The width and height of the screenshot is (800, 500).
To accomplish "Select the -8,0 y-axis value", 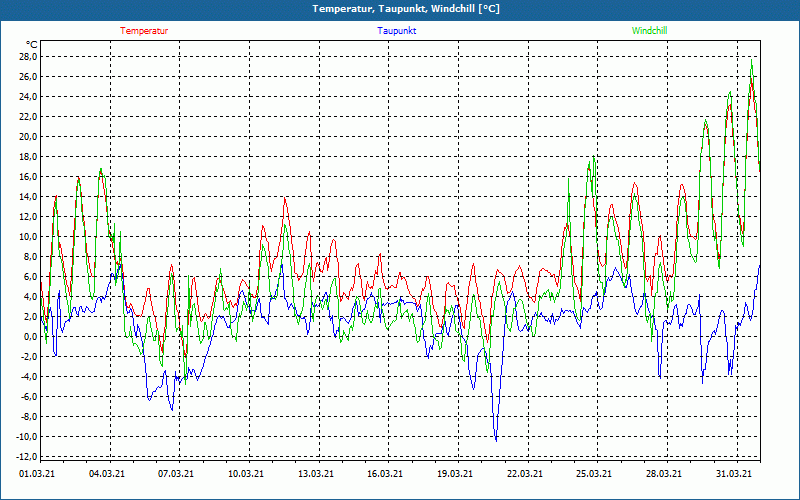I will point(29,416).
